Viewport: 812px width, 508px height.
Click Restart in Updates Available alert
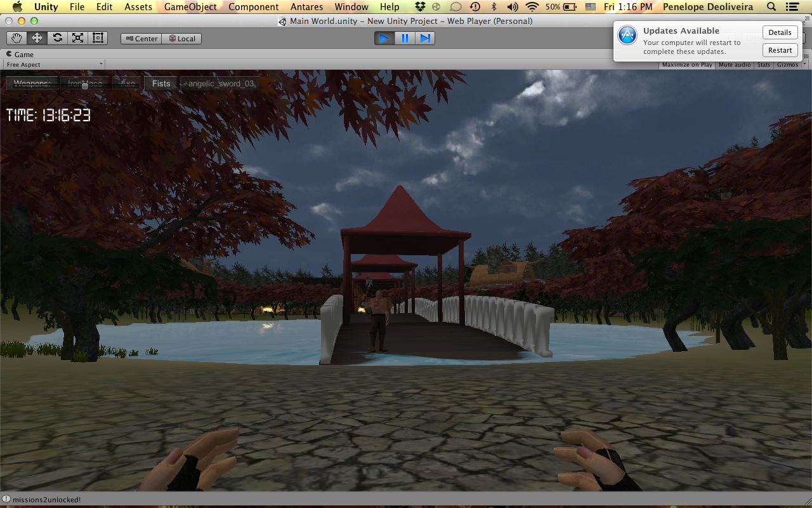pos(780,50)
